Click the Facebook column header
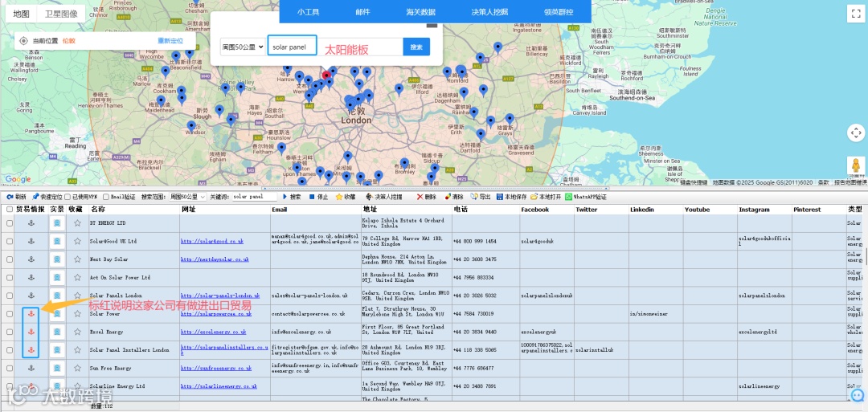 click(x=547, y=210)
